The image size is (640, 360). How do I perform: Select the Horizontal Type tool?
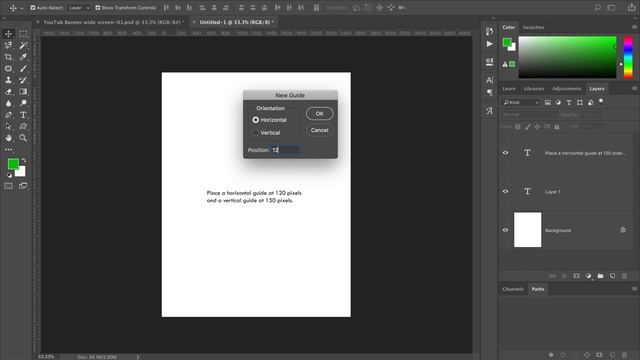coord(23,115)
